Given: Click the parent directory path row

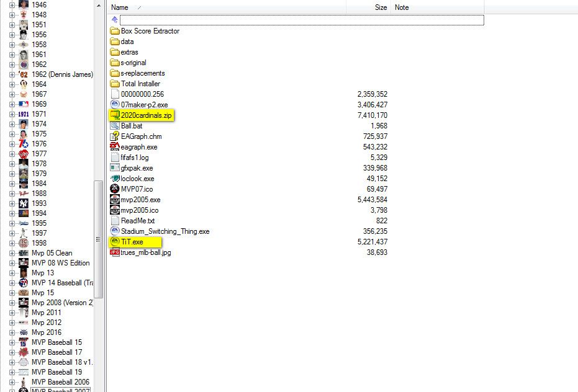Looking at the screenshot, I should pos(302,20).
